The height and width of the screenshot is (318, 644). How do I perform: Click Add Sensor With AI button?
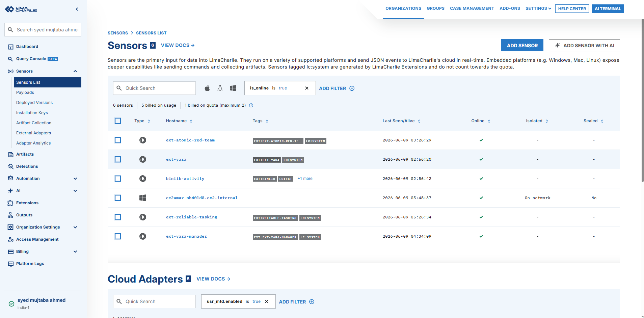(584, 45)
